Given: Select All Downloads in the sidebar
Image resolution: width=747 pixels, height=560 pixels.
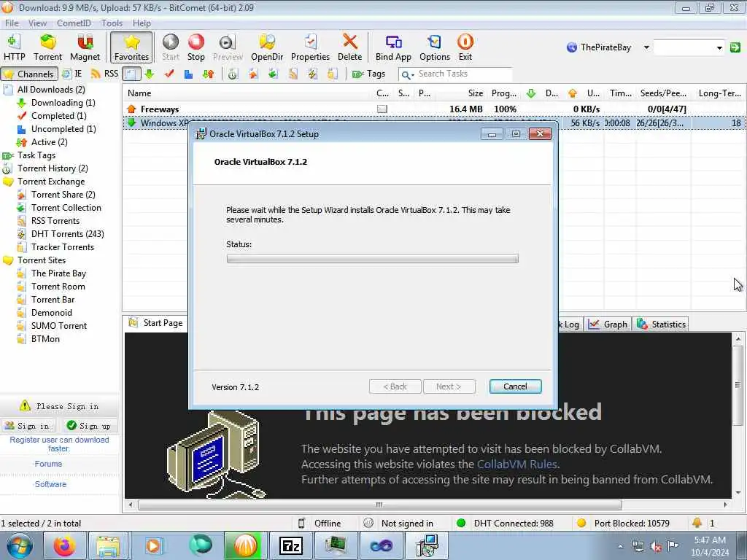Looking at the screenshot, I should pos(51,90).
